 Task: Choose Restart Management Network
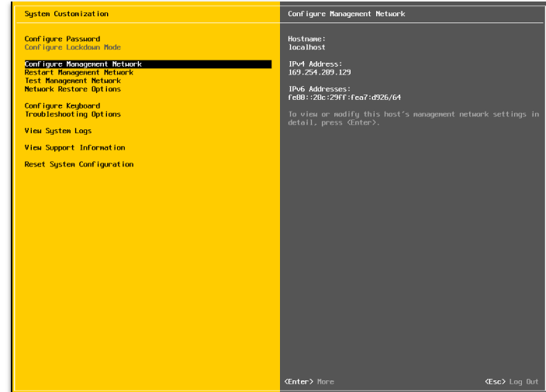click(79, 72)
